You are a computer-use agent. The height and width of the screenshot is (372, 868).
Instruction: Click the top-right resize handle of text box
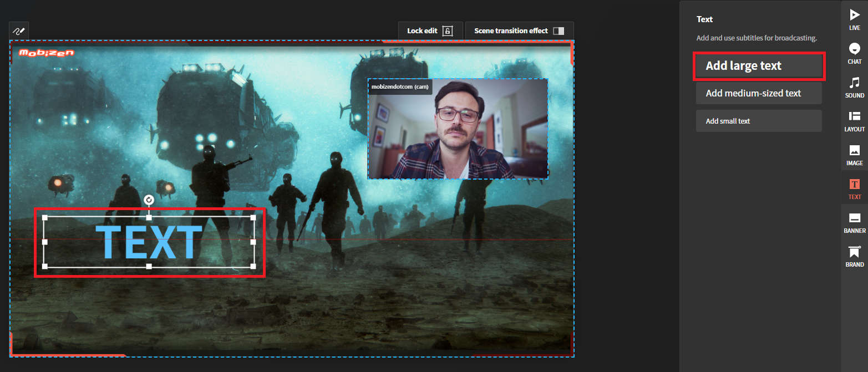tap(253, 217)
